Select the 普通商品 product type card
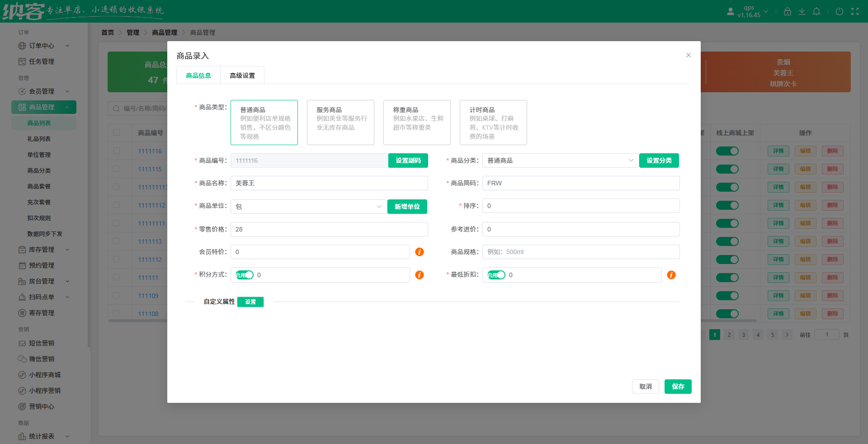The width and height of the screenshot is (868, 444). pos(264,123)
